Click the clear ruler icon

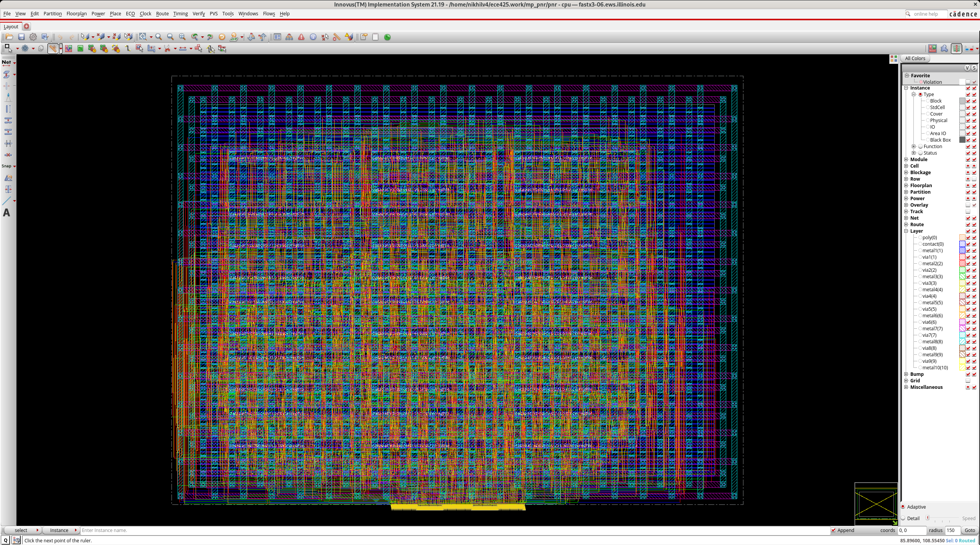point(337,37)
